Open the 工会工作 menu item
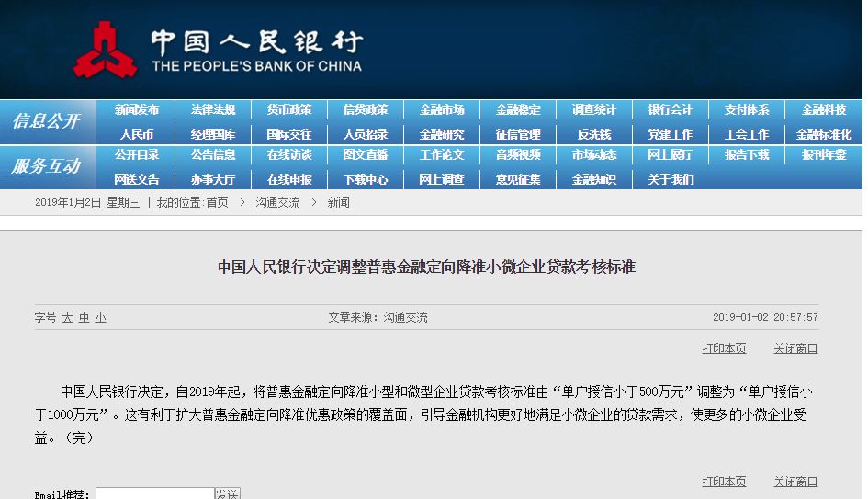868x499 pixels. (747, 134)
